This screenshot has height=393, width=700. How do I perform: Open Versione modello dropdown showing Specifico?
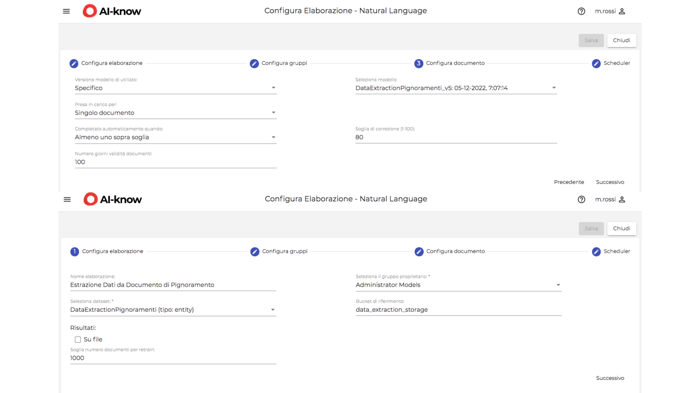click(175, 88)
